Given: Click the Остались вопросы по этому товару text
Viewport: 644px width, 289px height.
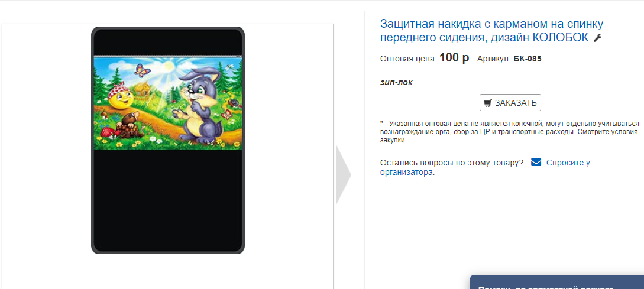Looking at the screenshot, I should coord(452,163).
